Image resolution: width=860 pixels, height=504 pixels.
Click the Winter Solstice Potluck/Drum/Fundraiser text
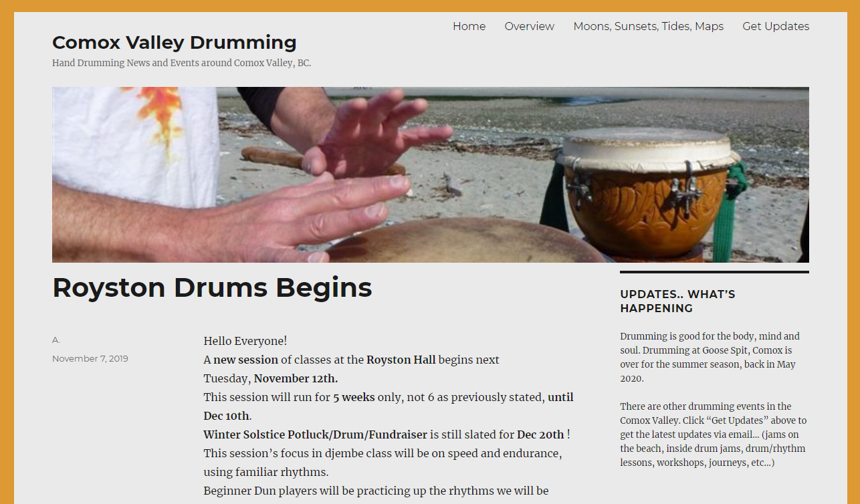315,434
